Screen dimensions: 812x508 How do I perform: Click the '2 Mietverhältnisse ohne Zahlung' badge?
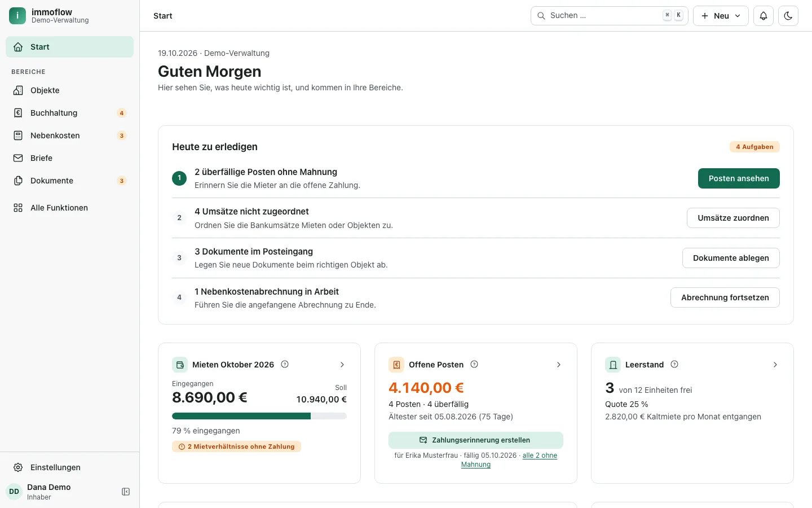click(x=236, y=446)
